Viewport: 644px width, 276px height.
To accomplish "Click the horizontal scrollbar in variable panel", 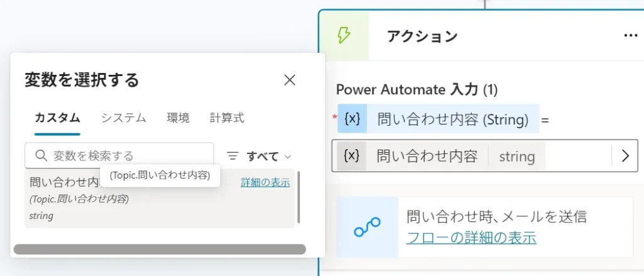I will tap(160, 250).
